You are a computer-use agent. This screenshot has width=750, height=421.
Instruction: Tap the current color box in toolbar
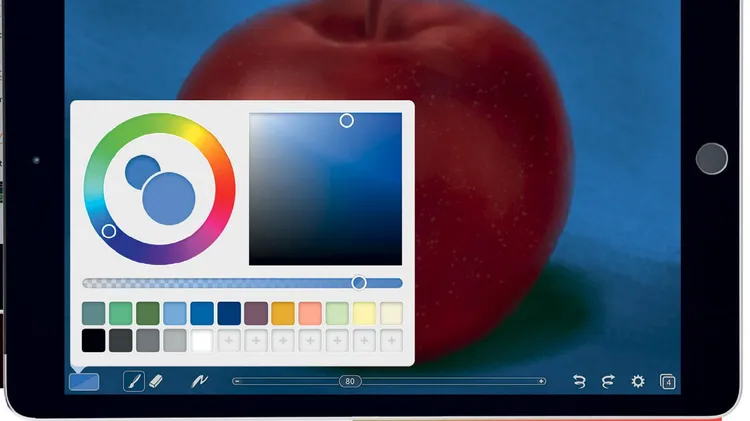[84, 382]
